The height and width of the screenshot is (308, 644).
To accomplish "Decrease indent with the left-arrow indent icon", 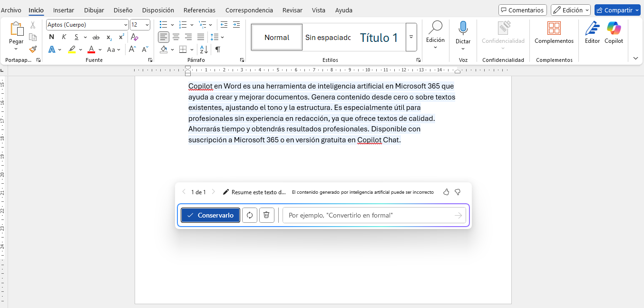I will pos(224,25).
